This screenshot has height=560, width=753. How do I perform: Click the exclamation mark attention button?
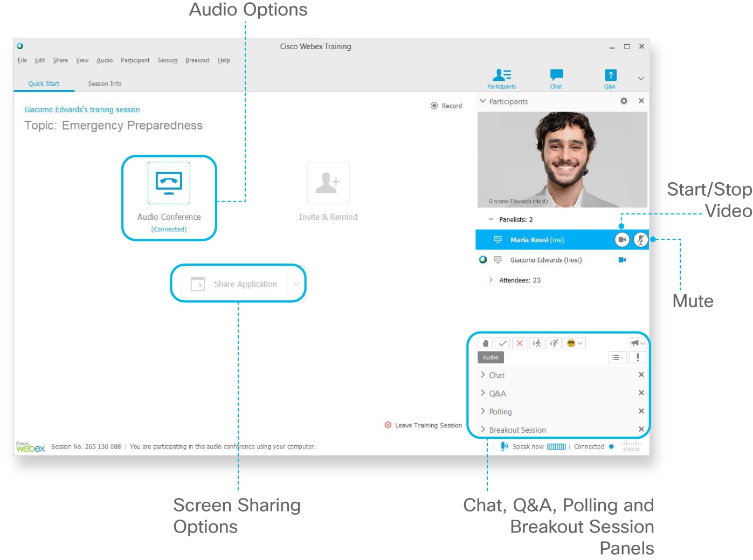(x=638, y=357)
